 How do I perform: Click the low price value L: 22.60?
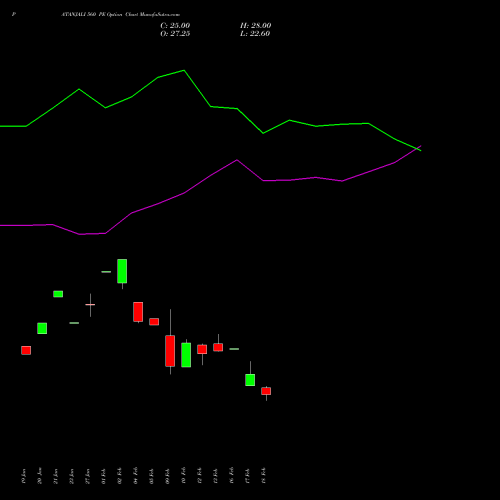(255, 34)
